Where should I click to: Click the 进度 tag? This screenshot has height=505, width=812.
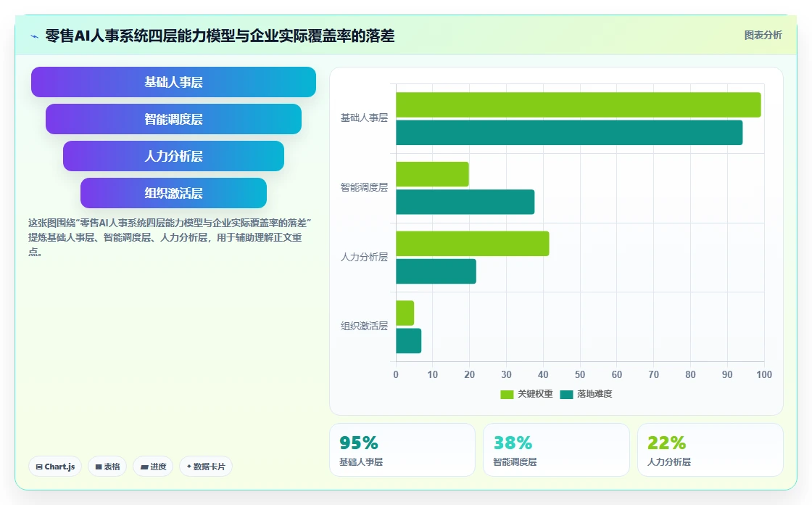153,467
